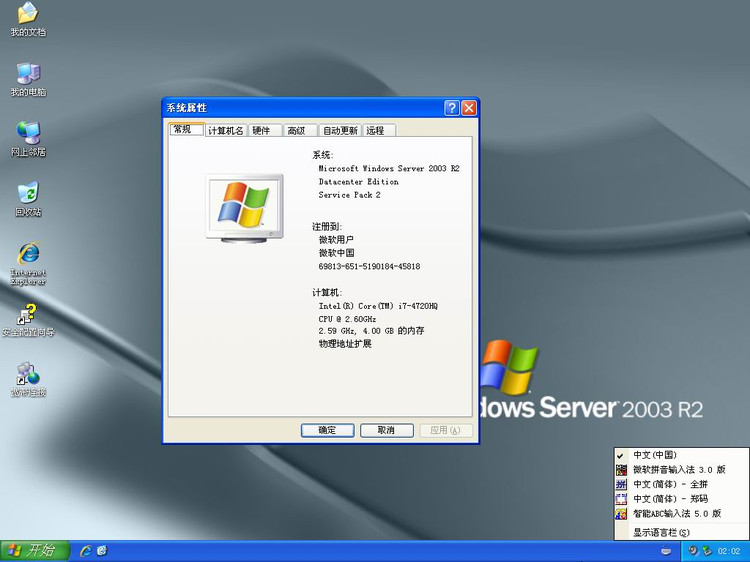
Task: Select the 回收站 recycle bin icon
Action: [28, 198]
